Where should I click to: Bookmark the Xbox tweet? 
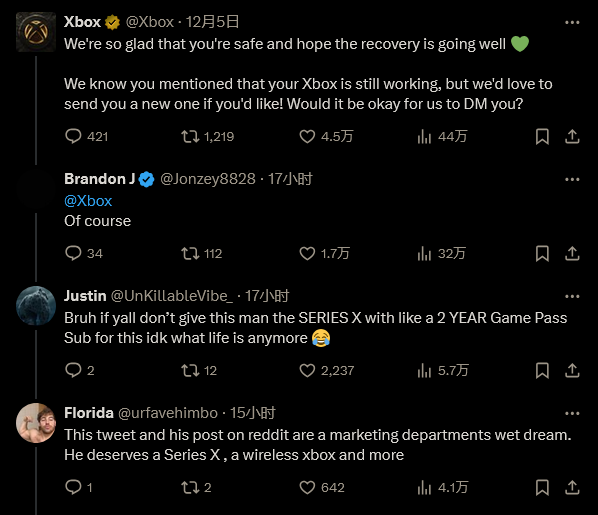coord(542,136)
